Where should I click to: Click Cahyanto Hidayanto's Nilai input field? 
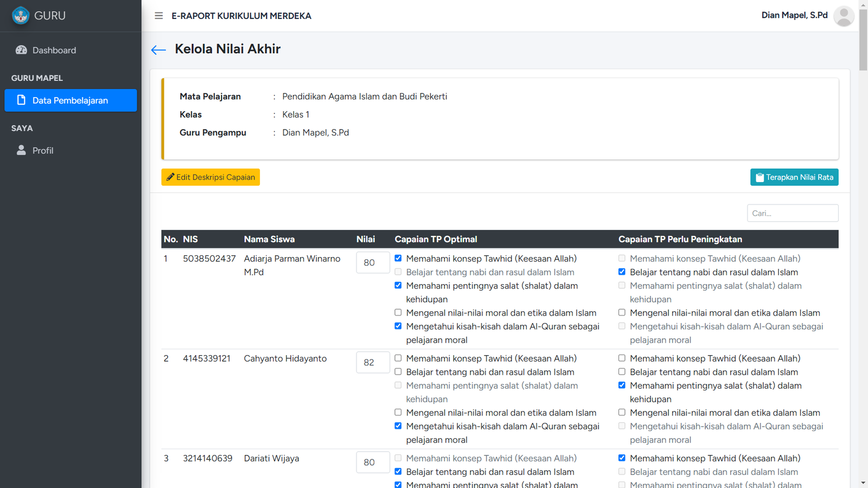373,362
